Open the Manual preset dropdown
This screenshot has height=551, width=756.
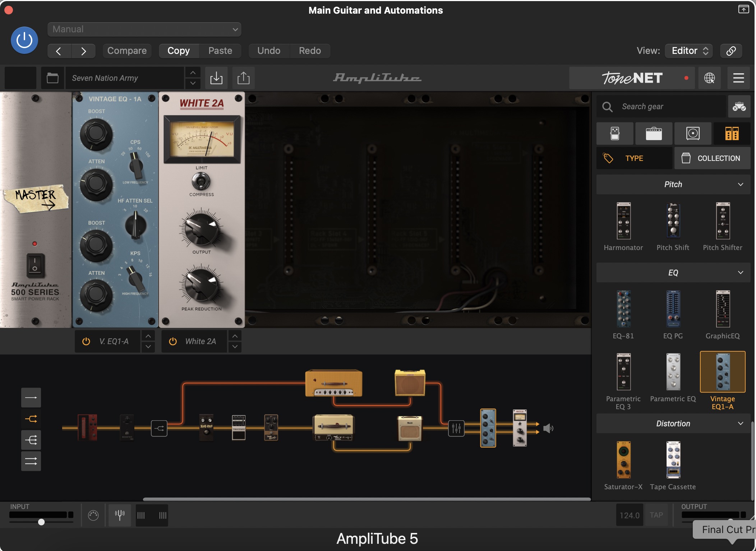(x=144, y=29)
